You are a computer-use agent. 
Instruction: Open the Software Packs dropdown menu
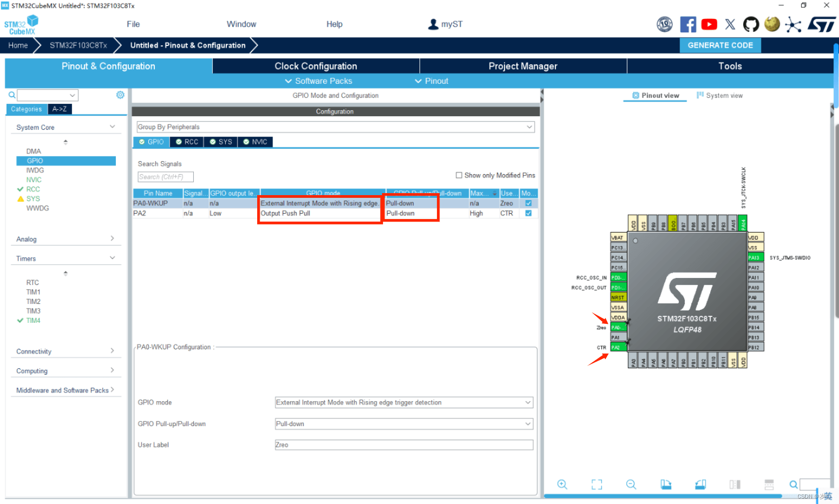coord(318,81)
